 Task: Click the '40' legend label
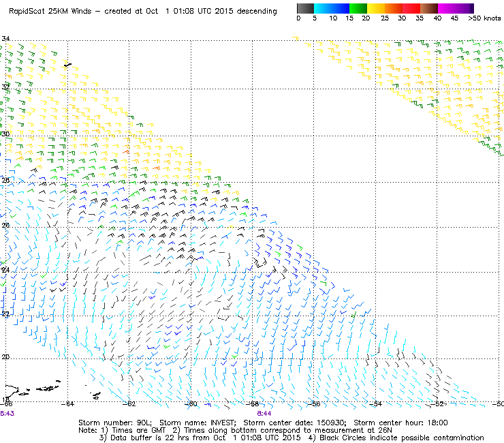[437, 18]
